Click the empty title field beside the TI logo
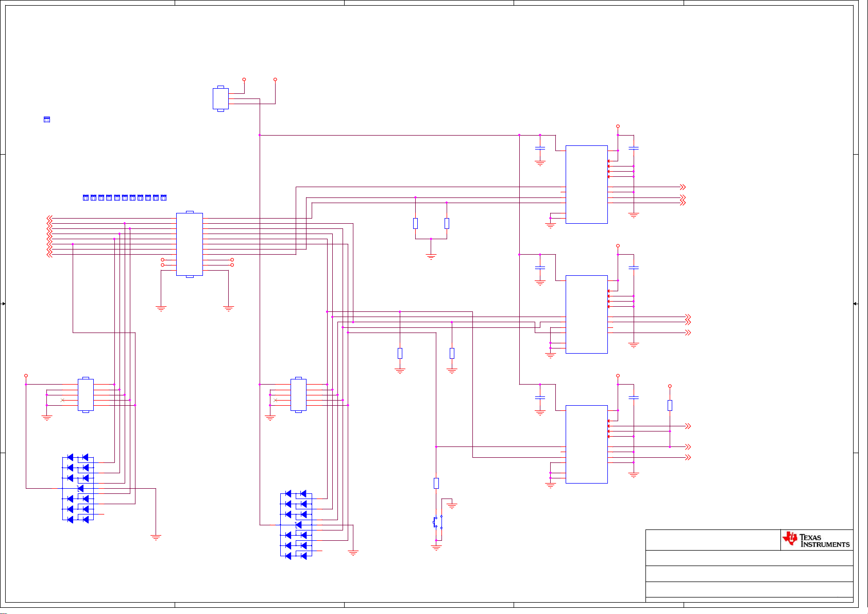The height and width of the screenshot is (614, 868). point(713,540)
